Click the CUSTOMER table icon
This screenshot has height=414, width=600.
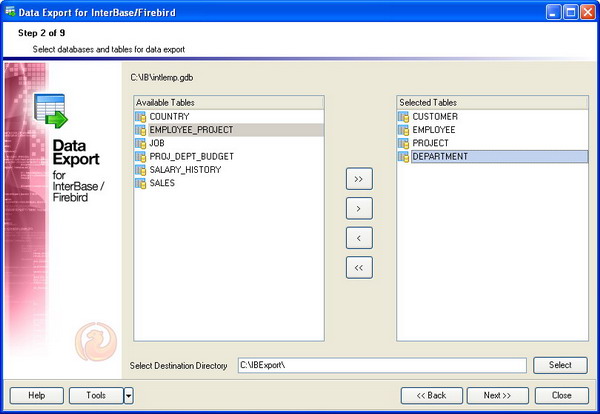click(403, 117)
